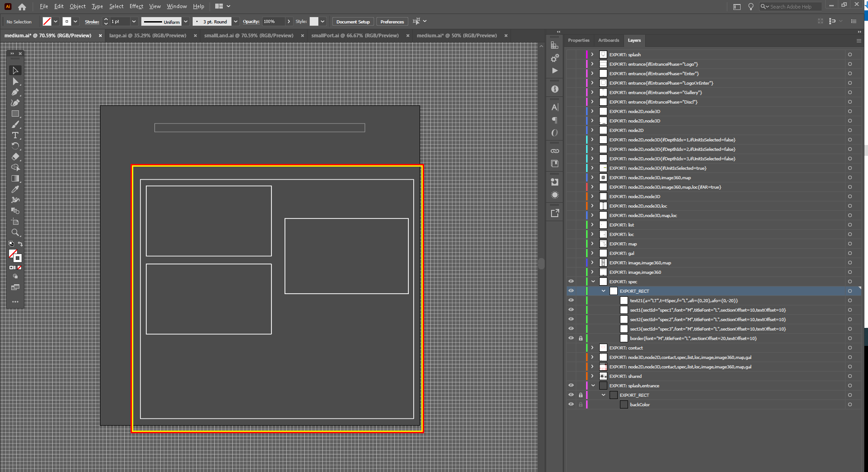The image size is (868, 472).
Task: Open the stroke weight dropdown
Action: tap(133, 22)
